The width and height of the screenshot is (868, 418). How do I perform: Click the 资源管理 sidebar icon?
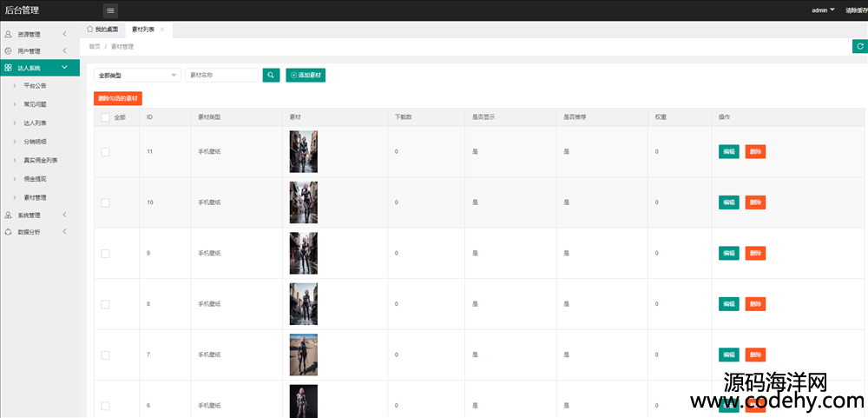[x=9, y=35]
